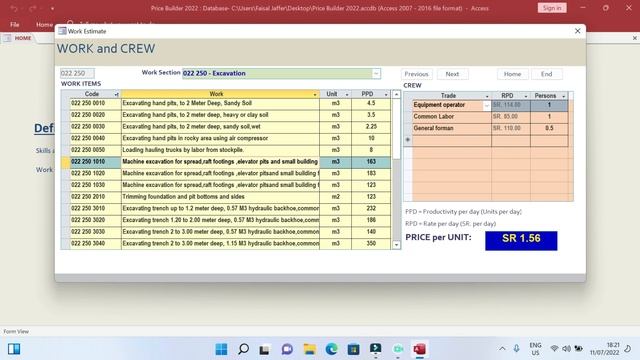Switch to the HOME document tab
The image size is (640, 360).
(23, 38)
